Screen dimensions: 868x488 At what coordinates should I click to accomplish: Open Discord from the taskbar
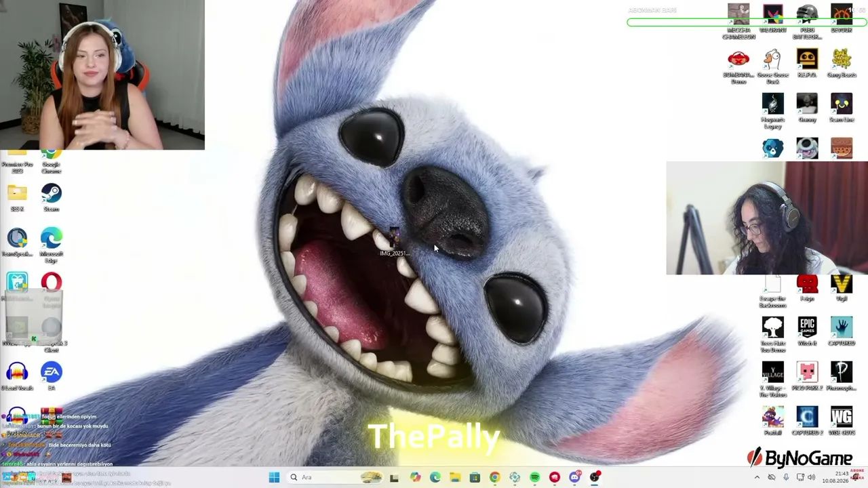click(x=575, y=477)
